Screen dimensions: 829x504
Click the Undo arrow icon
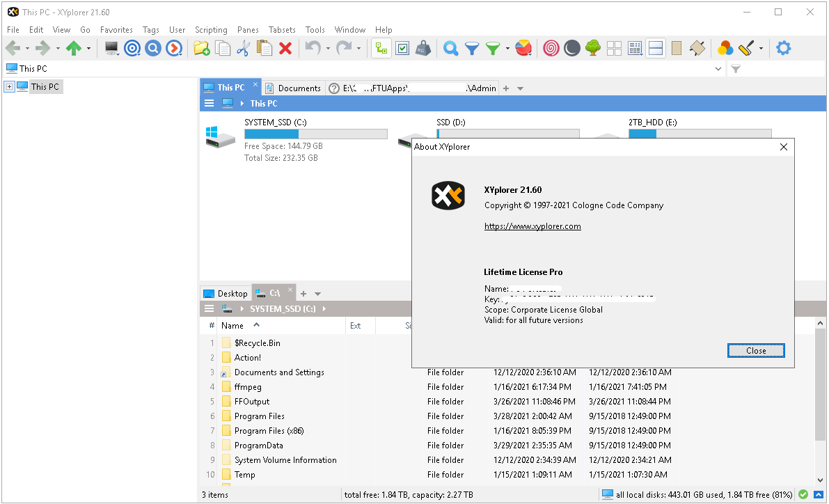pyautogui.click(x=313, y=48)
